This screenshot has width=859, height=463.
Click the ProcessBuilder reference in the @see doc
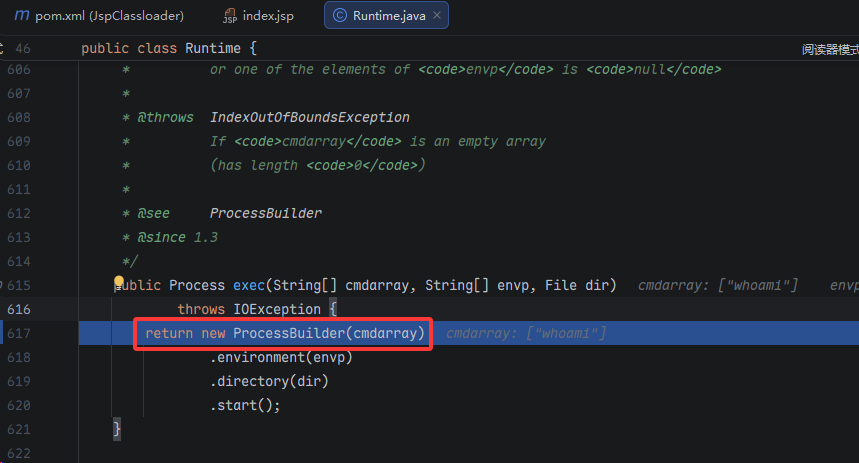pyautogui.click(x=265, y=213)
